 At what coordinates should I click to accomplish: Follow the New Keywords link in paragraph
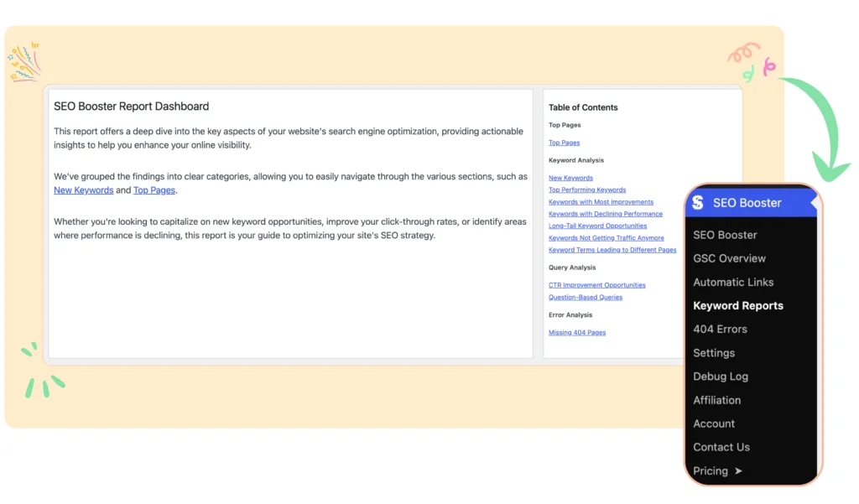coord(83,190)
